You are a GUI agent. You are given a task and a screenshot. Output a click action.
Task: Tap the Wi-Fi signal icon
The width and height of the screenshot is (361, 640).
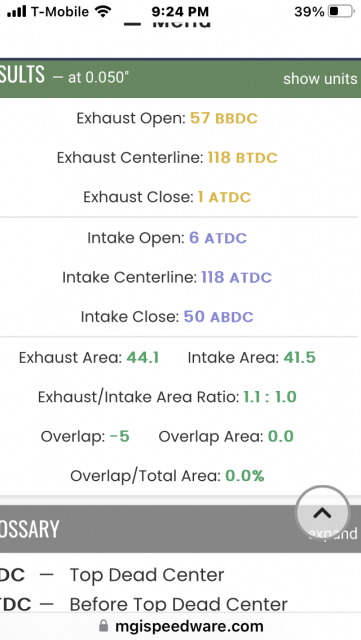point(103,11)
